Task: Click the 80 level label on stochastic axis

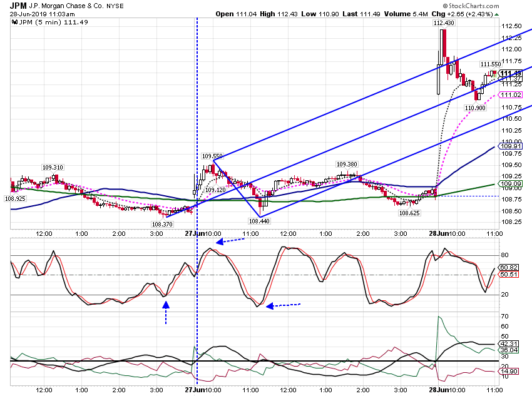Action: point(504,255)
